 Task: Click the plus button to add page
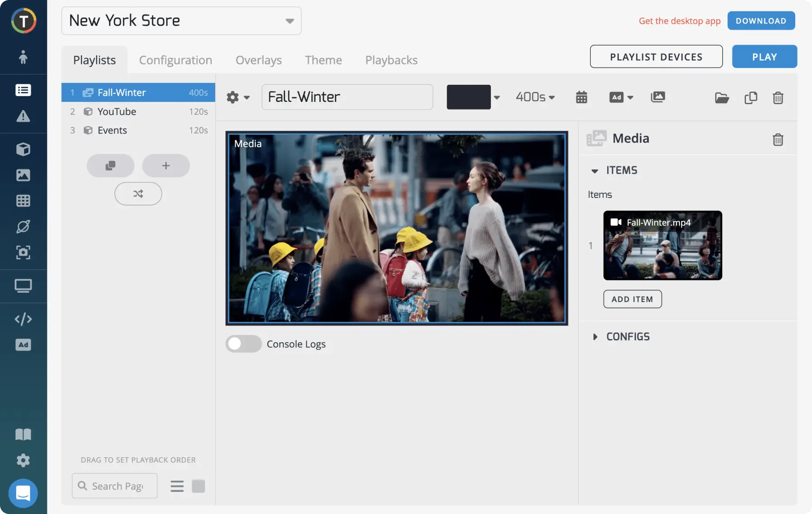pyautogui.click(x=166, y=165)
